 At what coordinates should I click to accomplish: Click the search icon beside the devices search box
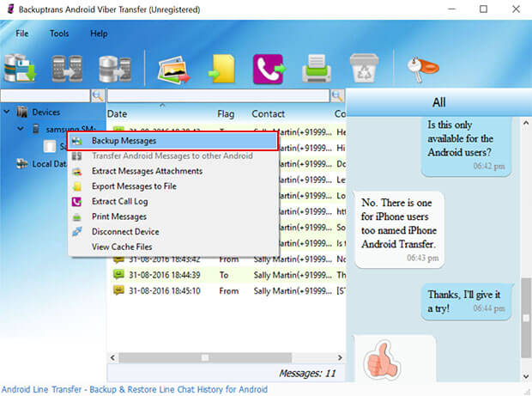(98, 95)
